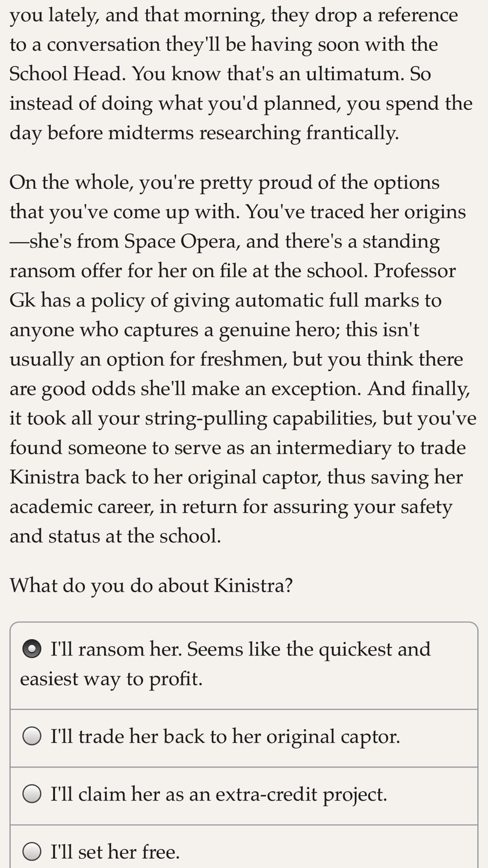Click the "I'll set her free." option text
The width and height of the screenshot is (488, 868).
pos(115,852)
